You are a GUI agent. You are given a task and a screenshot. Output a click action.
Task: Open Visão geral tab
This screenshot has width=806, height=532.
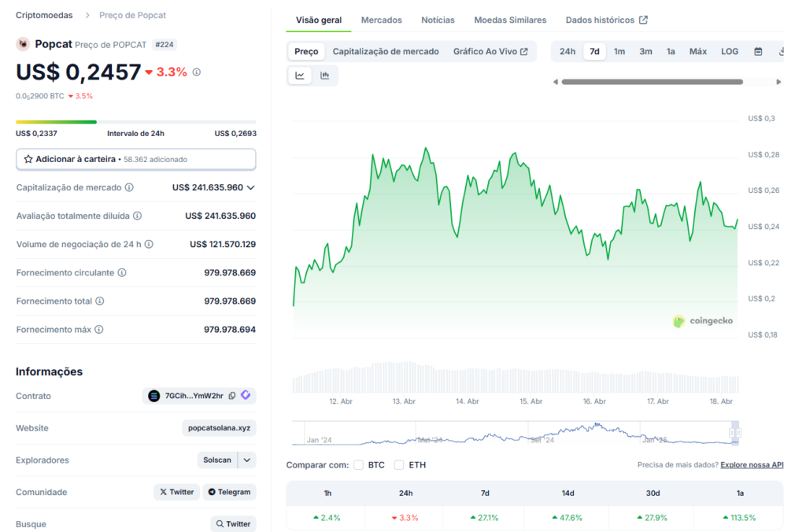point(319,20)
